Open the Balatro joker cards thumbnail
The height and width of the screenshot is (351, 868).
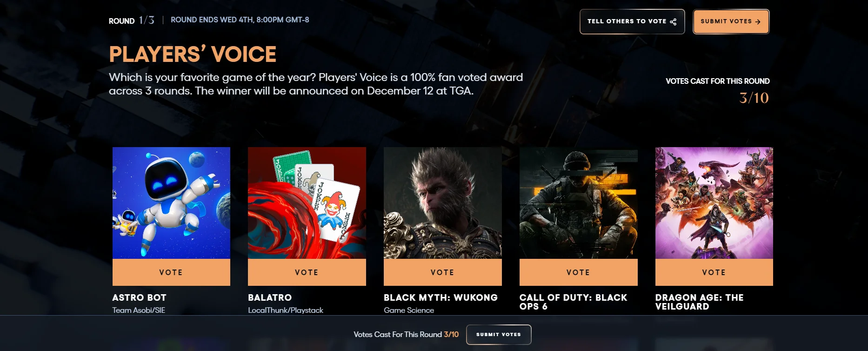point(307,203)
